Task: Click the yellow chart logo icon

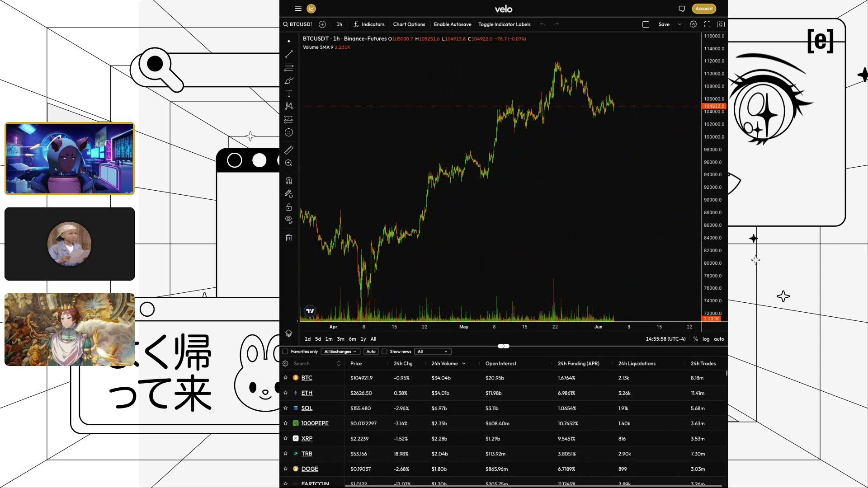Action: point(311,9)
